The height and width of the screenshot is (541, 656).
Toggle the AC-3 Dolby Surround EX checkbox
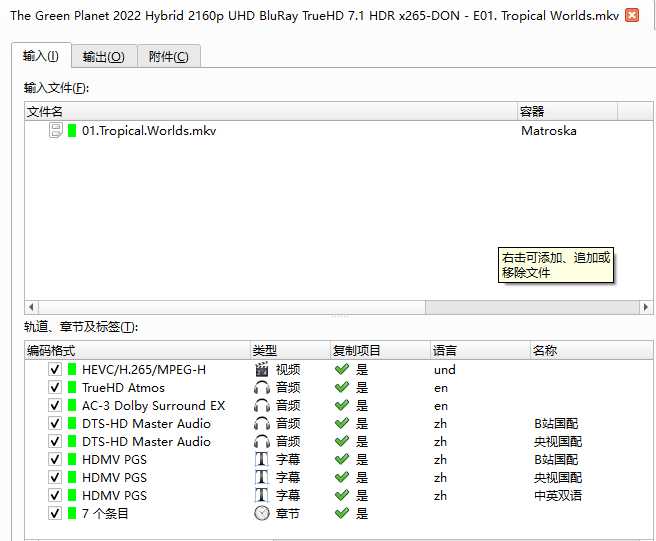tap(55, 406)
